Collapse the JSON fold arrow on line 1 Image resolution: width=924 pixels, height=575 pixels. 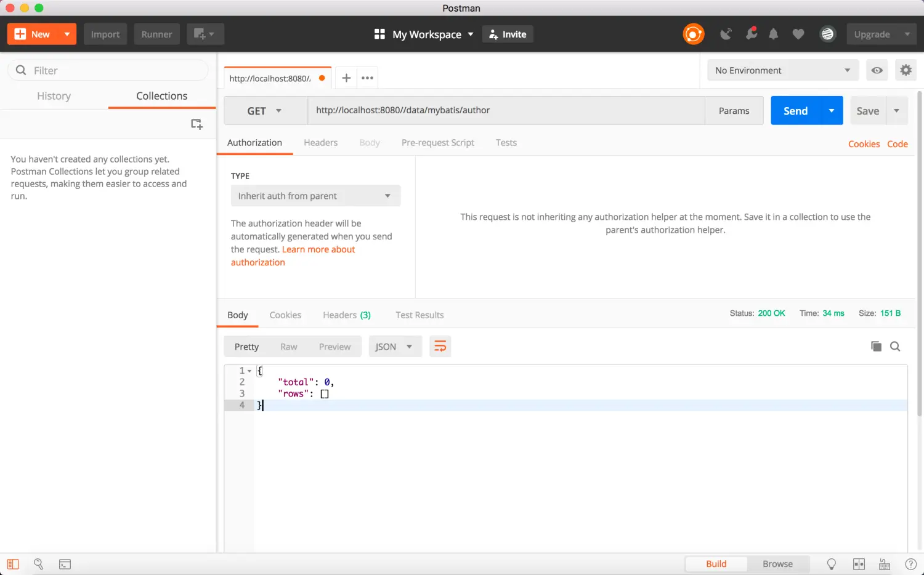coord(249,371)
